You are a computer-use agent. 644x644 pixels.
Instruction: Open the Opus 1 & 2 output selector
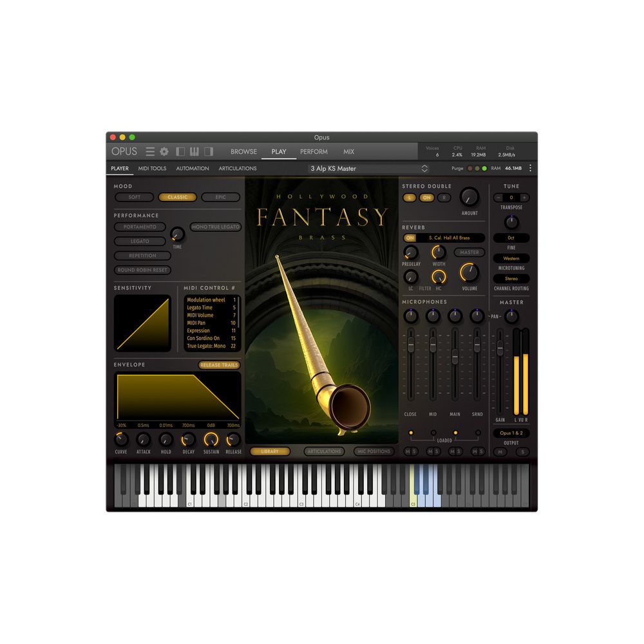[x=512, y=433]
